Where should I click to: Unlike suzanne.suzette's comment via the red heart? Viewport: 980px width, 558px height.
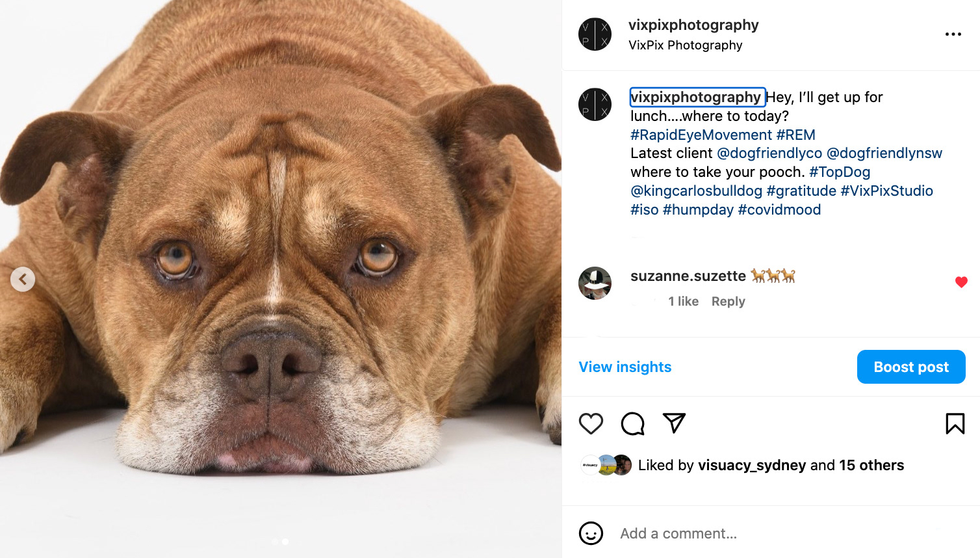tap(961, 282)
